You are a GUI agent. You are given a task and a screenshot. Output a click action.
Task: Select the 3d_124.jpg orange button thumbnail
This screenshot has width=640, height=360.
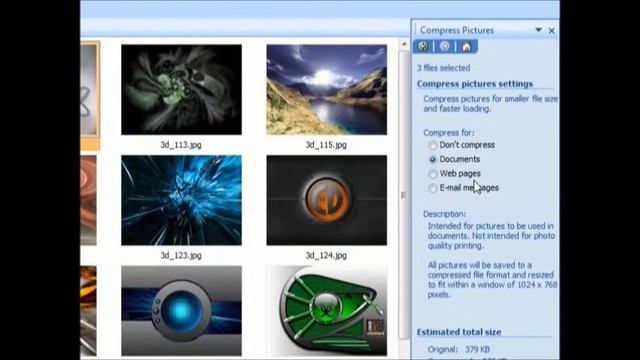pyautogui.click(x=327, y=200)
